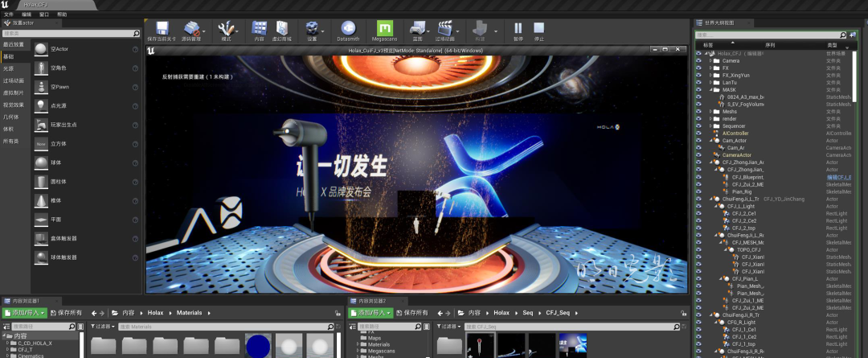This screenshot has width=868, height=358.
Task: Hide the LanTu folder using its eye
Action: pos(698,83)
